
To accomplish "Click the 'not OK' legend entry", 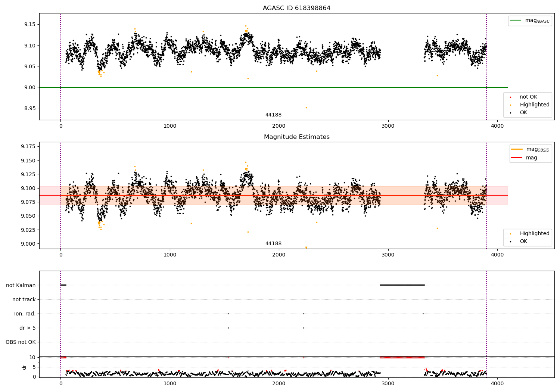I will click(x=528, y=97).
